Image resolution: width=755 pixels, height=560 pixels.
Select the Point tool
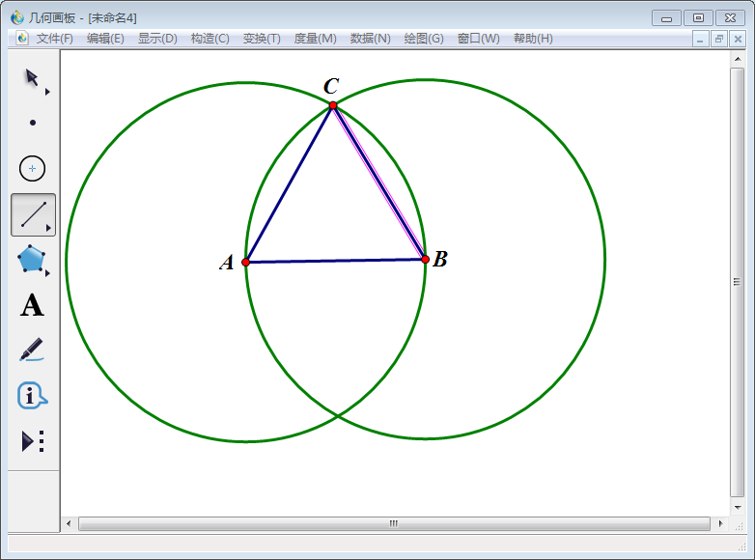33,123
